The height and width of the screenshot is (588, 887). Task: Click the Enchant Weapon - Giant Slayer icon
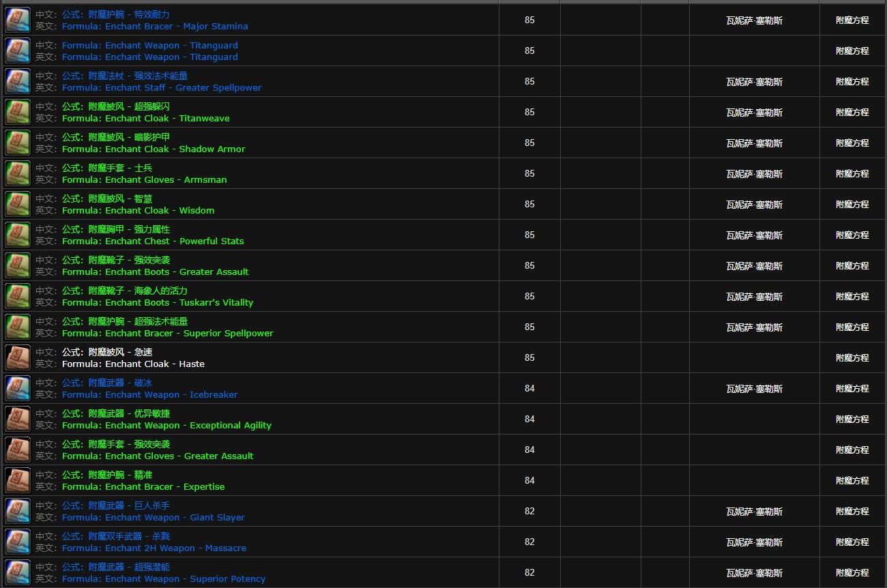pyautogui.click(x=18, y=512)
